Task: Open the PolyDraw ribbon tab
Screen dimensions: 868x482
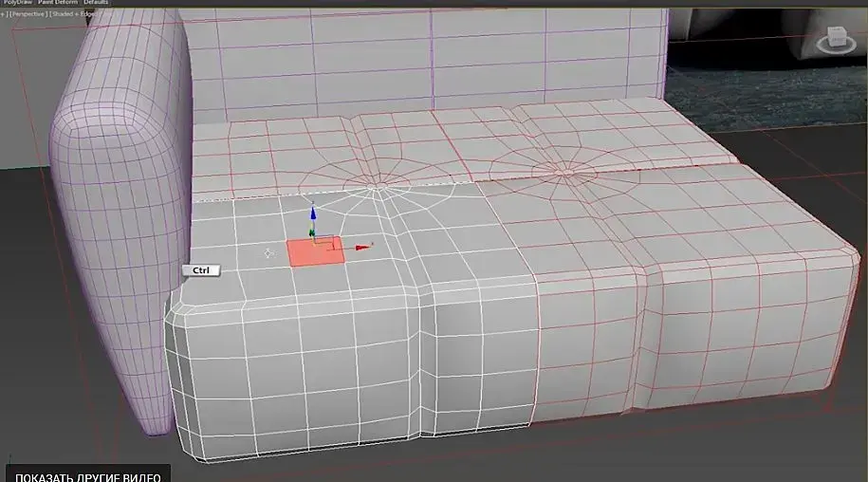Action: (x=17, y=2)
